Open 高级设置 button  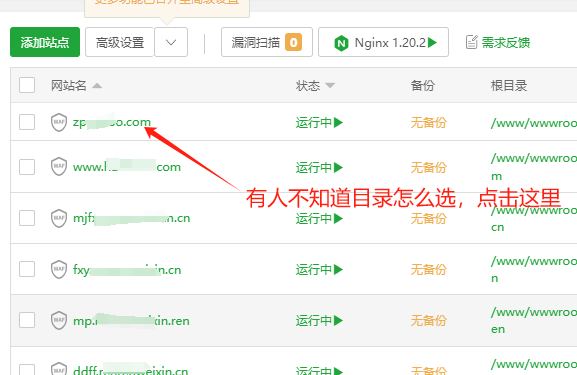(x=120, y=42)
